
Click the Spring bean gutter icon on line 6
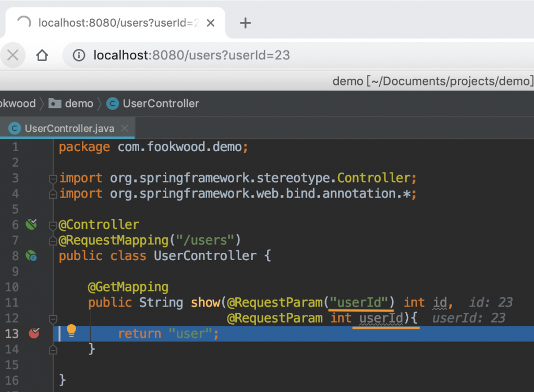[x=31, y=224]
